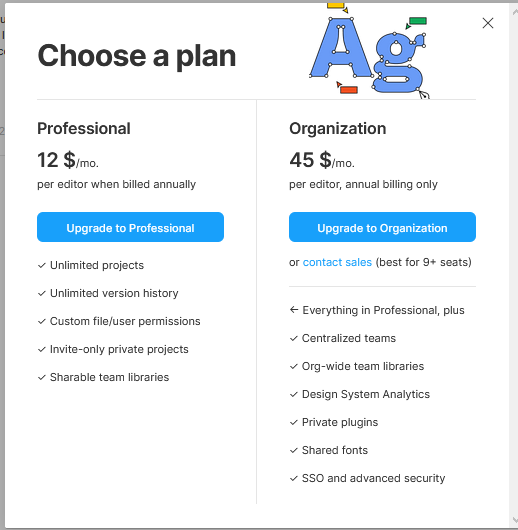Click checkmark next to Org-wide team libraries
The width and height of the screenshot is (518, 530).
coord(294,366)
